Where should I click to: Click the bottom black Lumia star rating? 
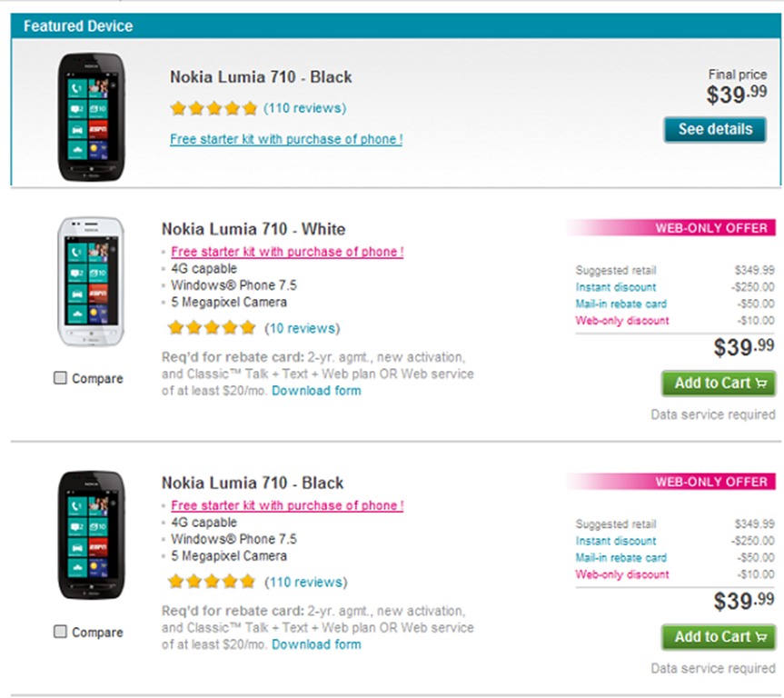click(x=212, y=582)
